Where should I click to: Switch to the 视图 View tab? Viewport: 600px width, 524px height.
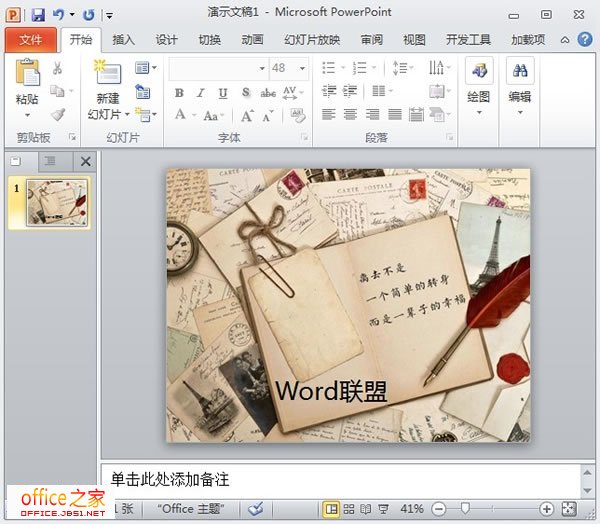click(x=414, y=40)
